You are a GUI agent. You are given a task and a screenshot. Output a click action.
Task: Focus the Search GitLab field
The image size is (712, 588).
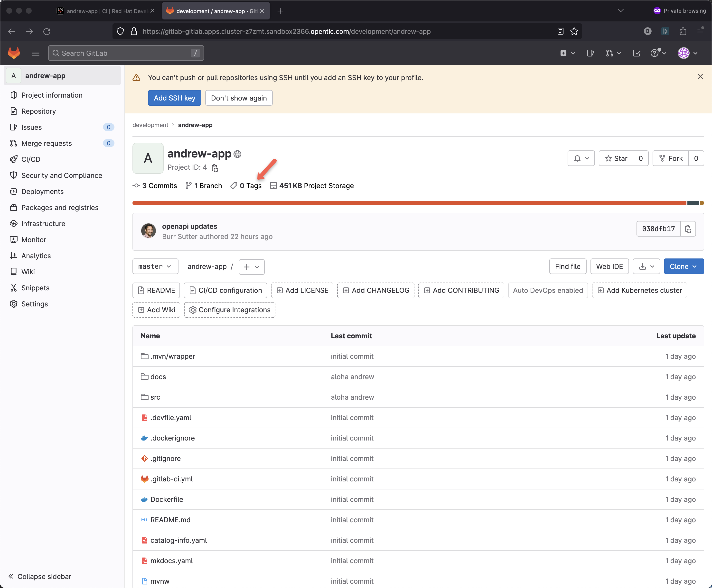pos(125,53)
